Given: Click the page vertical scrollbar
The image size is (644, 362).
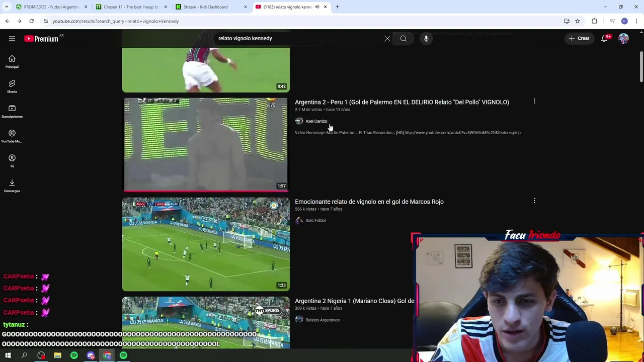Looking at the screenshot, I should pyautogui.click(x=641, y=67).
